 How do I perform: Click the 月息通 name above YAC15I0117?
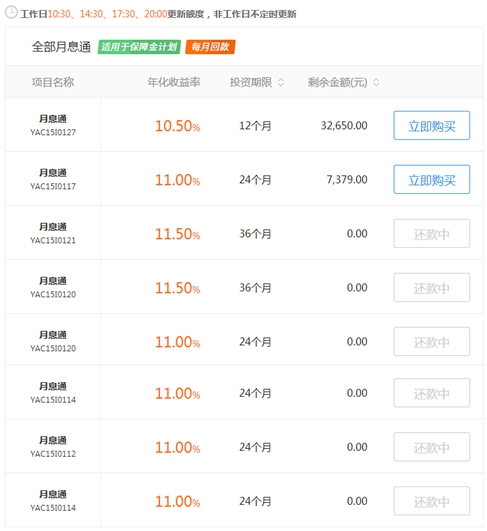tap(53, 173)
